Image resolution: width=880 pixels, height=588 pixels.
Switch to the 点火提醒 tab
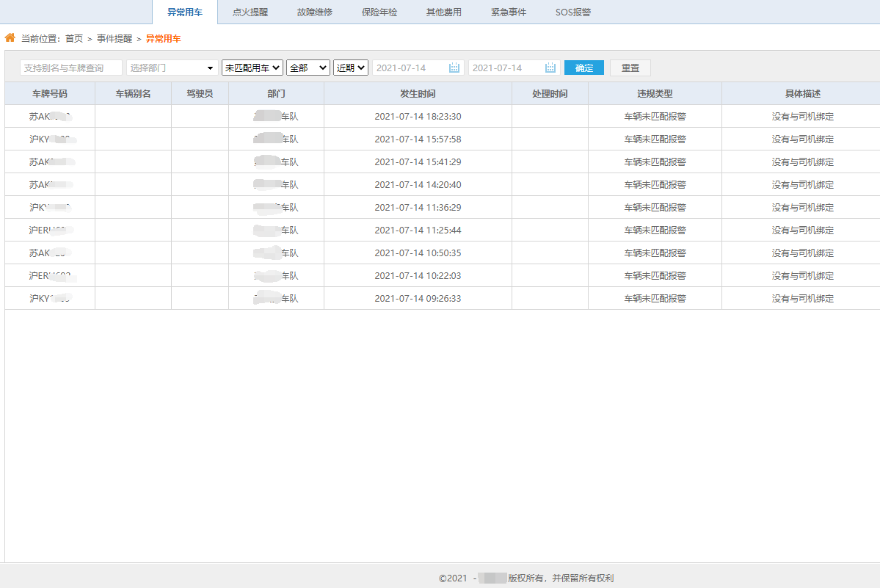point(250,12)
